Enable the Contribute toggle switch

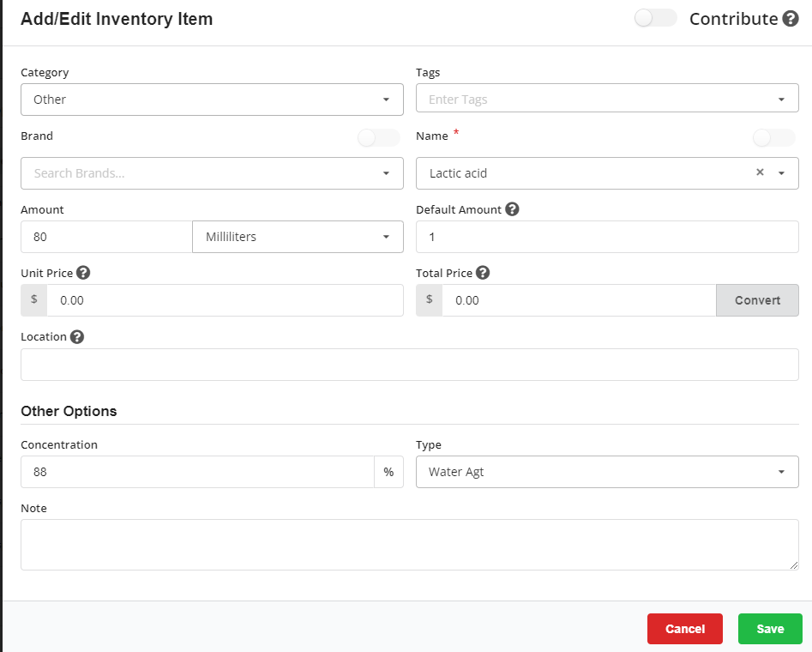[x=656, y=18]
